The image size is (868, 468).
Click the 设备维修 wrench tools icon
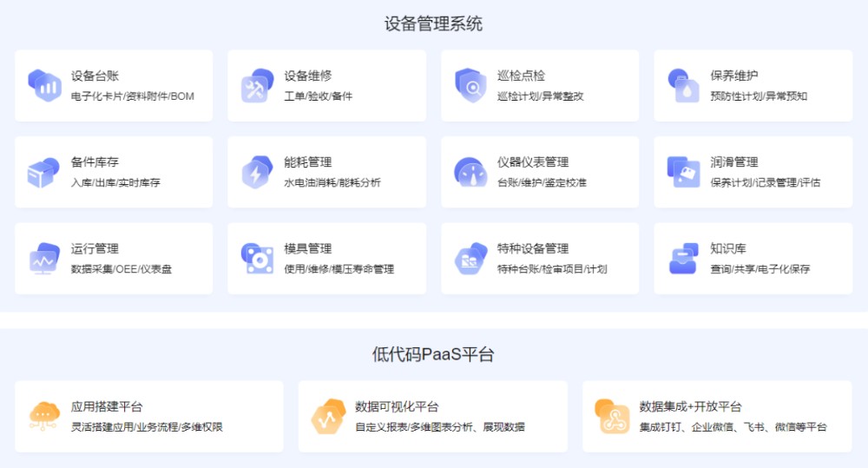coord(257,85)
